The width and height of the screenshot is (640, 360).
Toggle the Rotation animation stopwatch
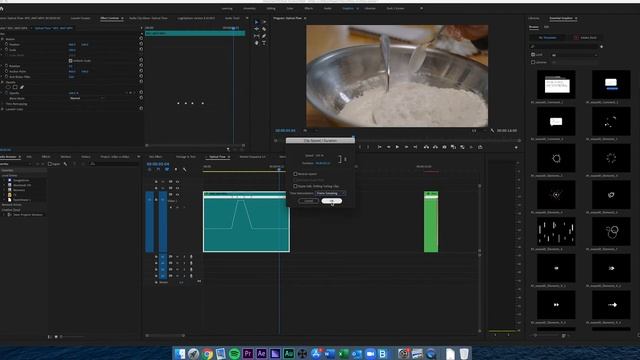[x=7, y=66]
